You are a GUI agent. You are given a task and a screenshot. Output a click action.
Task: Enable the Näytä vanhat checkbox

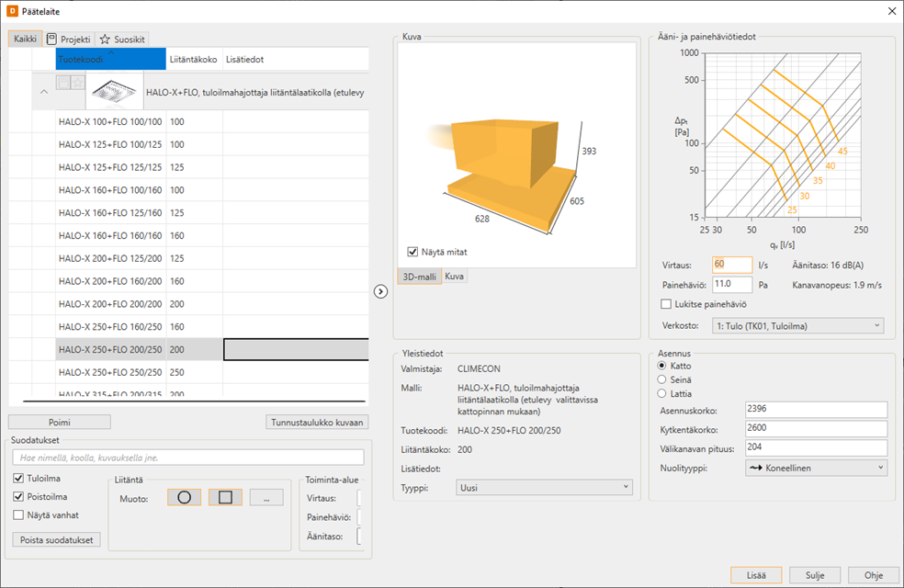pos(18,514)
